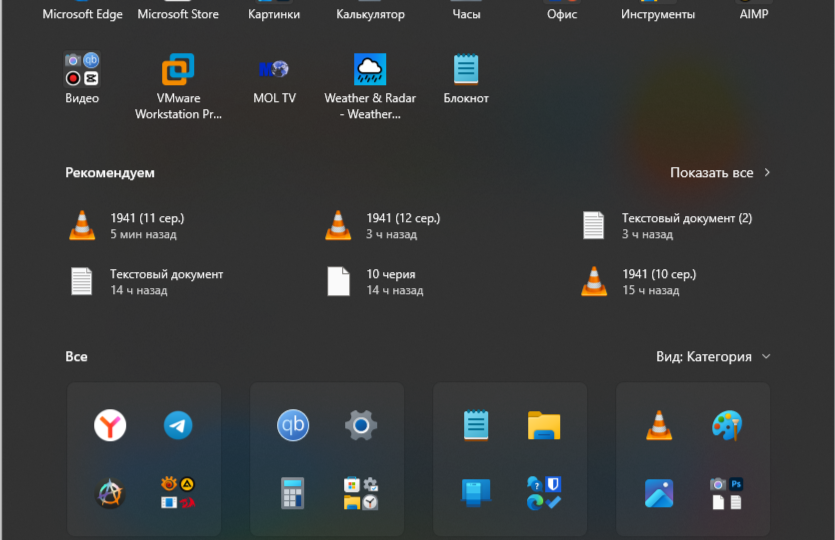Image resolution: width=835 pixels, height=540 pixels.
Task: Launch VMware Workstation Pro
Action: 178,85
